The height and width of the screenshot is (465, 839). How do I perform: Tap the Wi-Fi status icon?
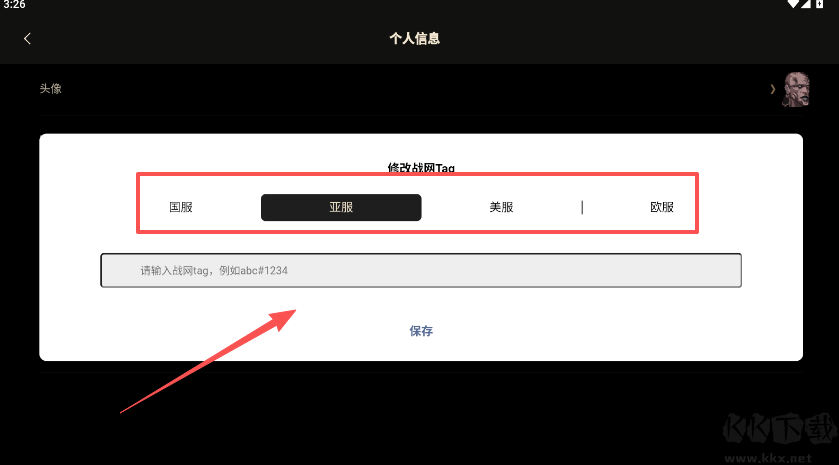(x=793, y=4)
